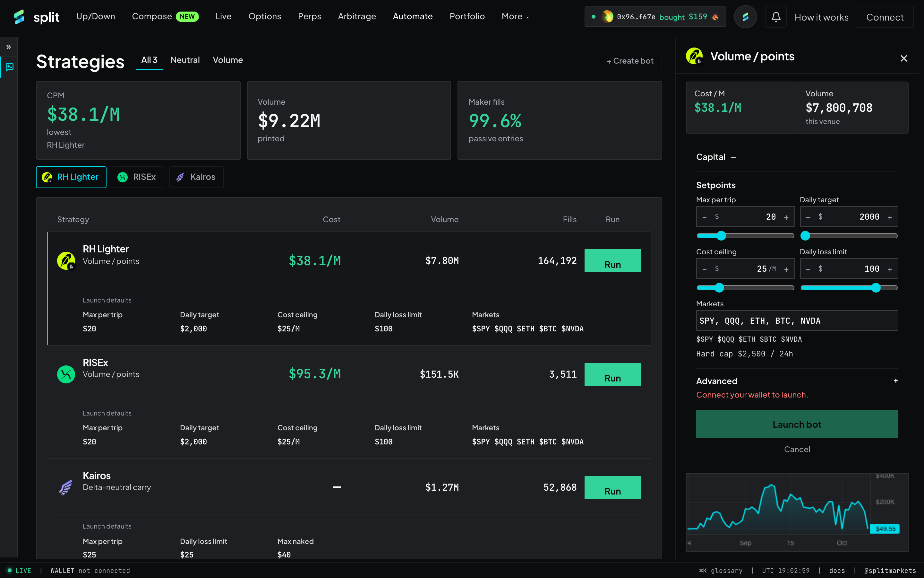924x578 pixels.
Task: Increase Cost ceiling with plus
Action: tap(786, 269)
